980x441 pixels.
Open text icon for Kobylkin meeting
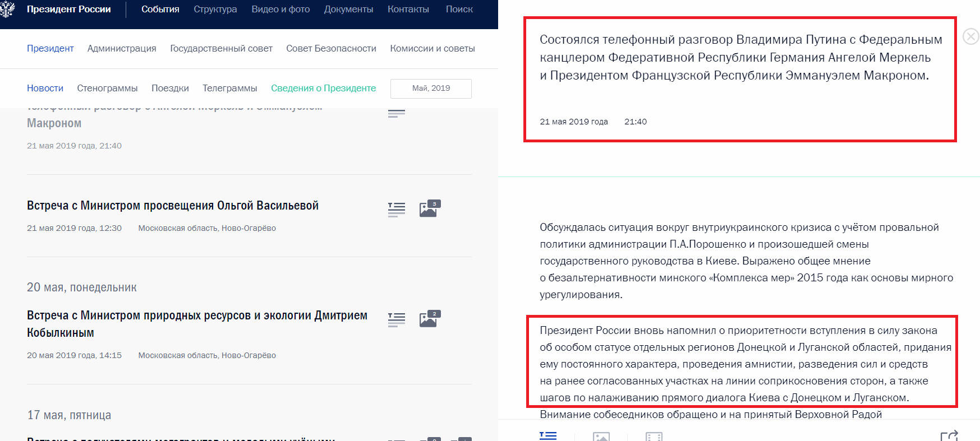pyautogui.click(x=397, y=320)
